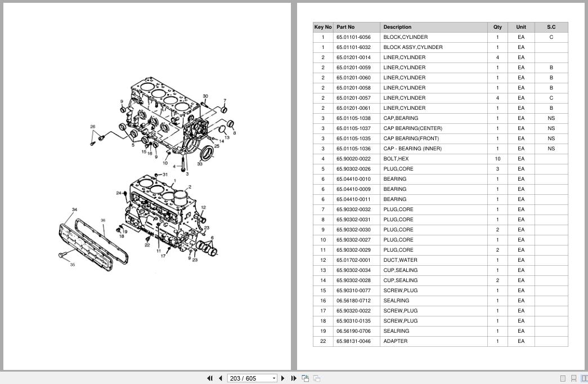
Task: Select part number 65.90302-0027
Action: [x=353, y=240]
